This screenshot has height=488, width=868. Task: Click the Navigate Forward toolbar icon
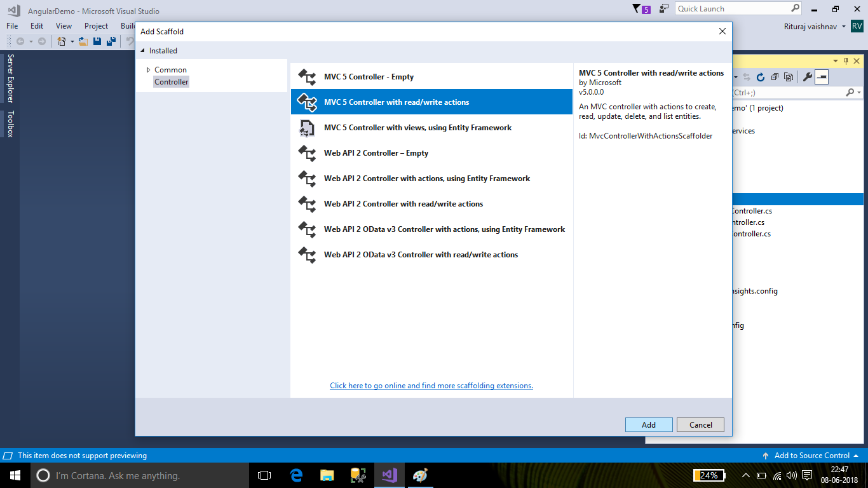(42, 41)
